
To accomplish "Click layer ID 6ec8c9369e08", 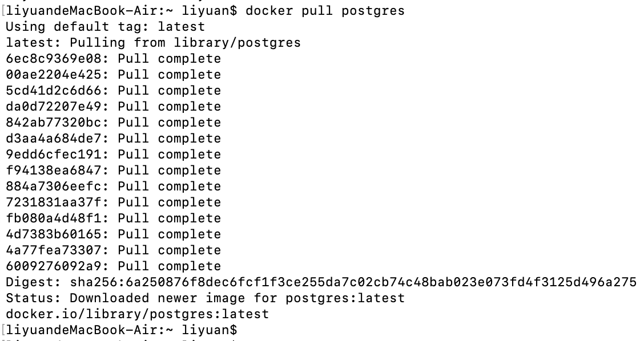I will tap(58, 59).
